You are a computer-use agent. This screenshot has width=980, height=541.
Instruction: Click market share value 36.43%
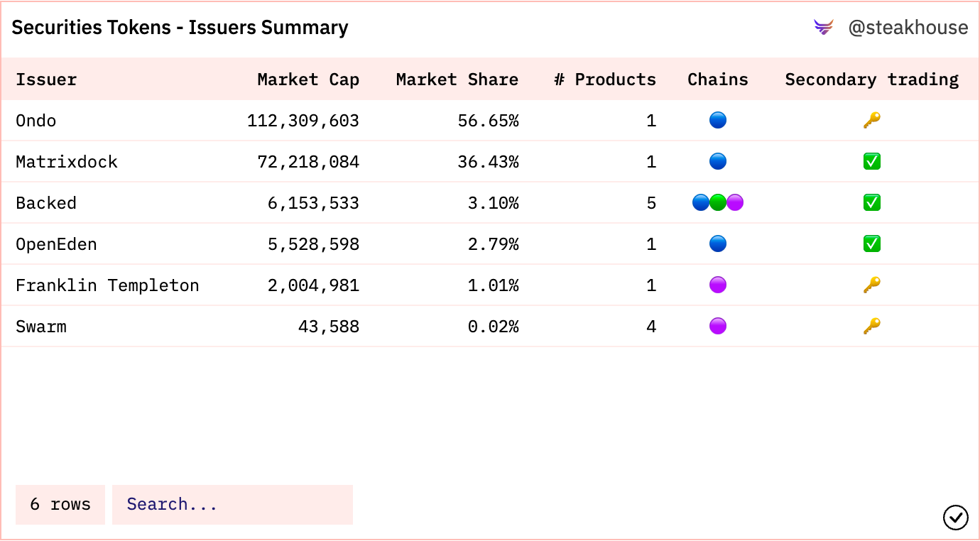[x=488, y=162]
